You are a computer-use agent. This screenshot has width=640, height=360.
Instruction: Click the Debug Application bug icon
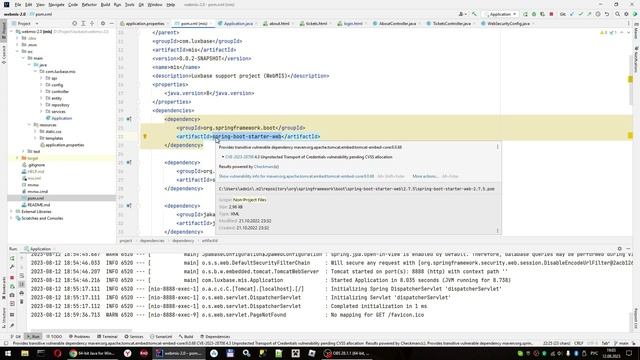(534, 14)
